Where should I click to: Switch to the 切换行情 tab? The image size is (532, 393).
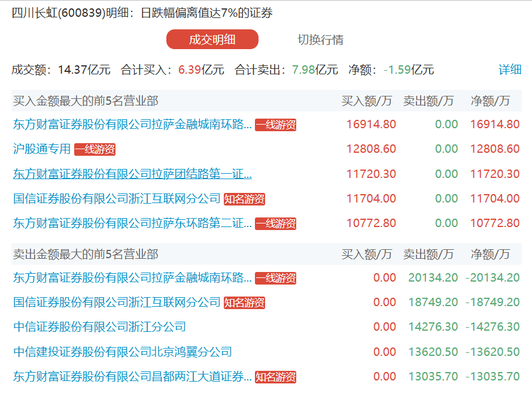click(320, 40)
